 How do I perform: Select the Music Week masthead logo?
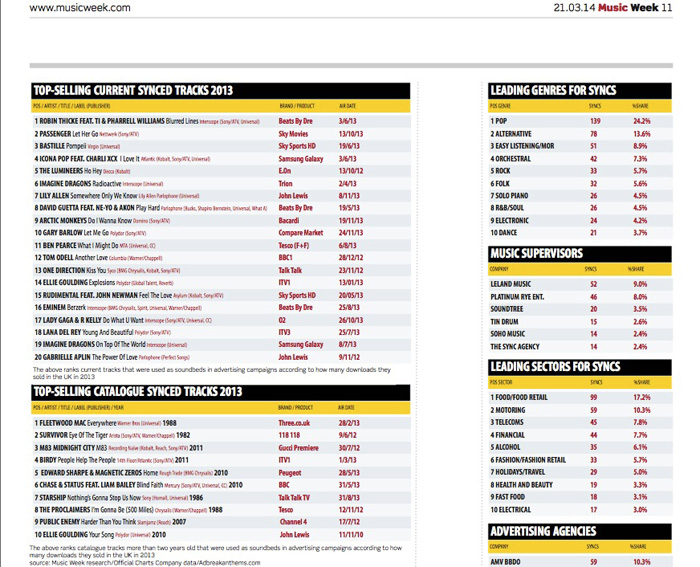click(x=628, y=8)
